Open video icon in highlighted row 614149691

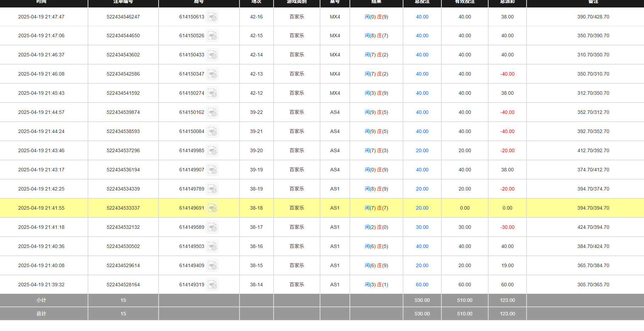[x=212, y=208]
